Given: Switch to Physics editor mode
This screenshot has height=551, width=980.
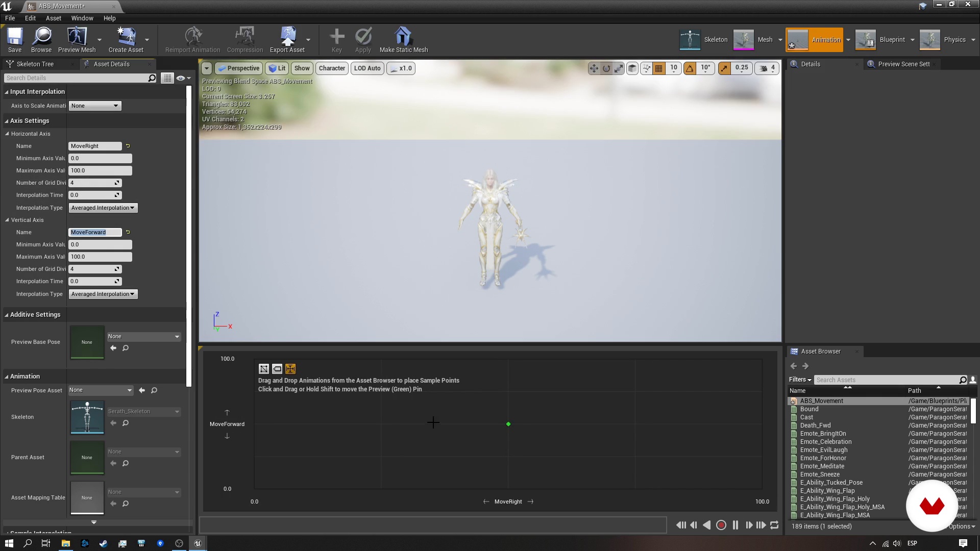Looking at the screenshot, I should (x=943, y=40).
